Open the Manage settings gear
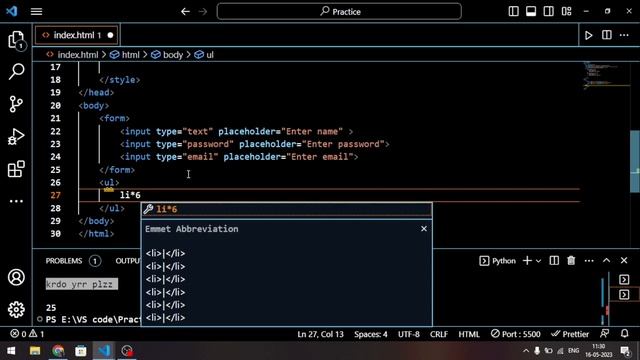This screenshot has width=640, height=360. point(16,310)
